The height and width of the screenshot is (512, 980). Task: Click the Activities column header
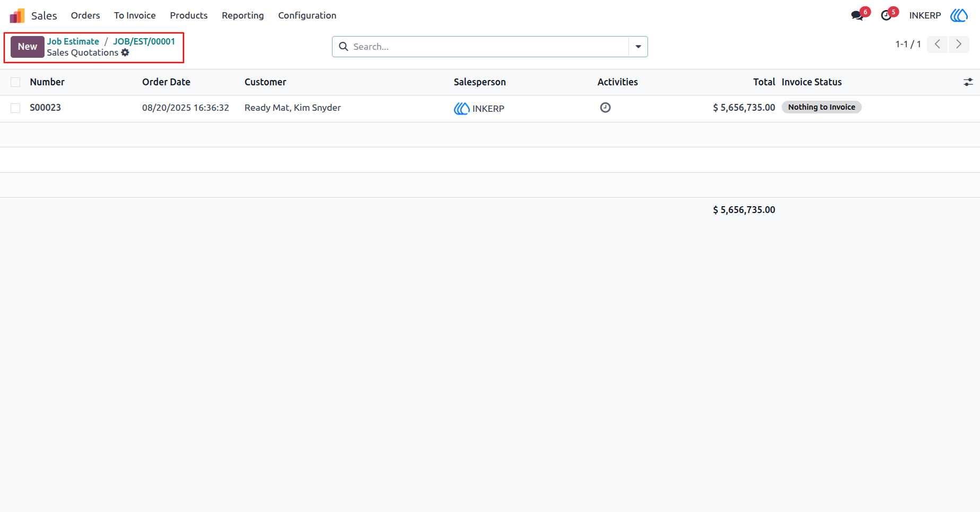tap(617, 82)
